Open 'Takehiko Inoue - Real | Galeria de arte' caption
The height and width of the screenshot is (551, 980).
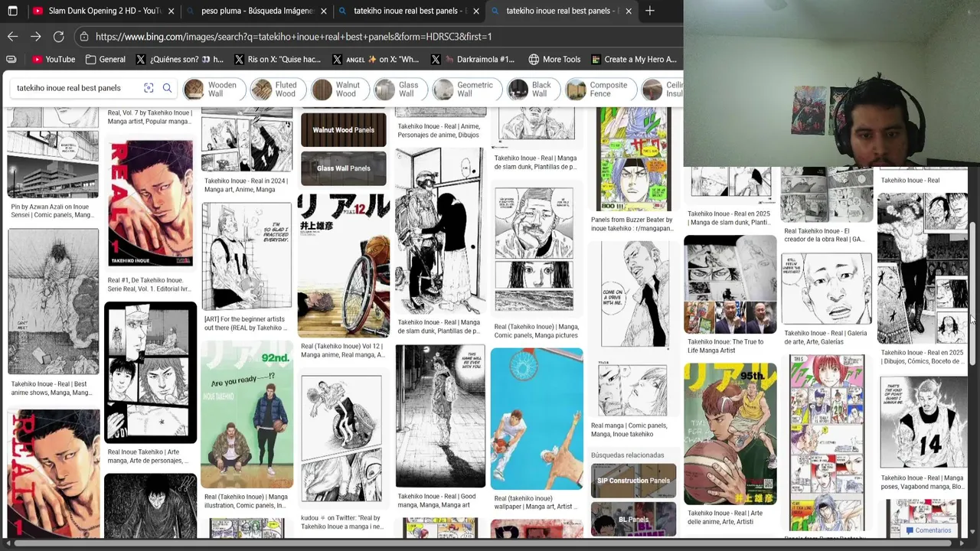pos(826,337)
